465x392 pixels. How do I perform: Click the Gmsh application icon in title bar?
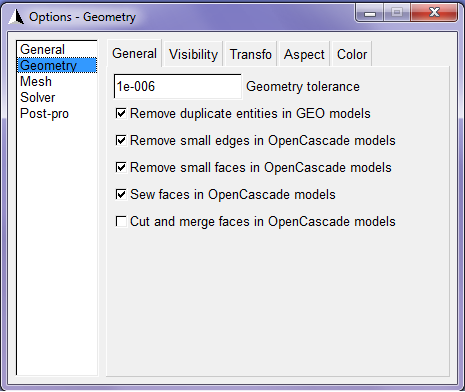[x=16, y=17]
